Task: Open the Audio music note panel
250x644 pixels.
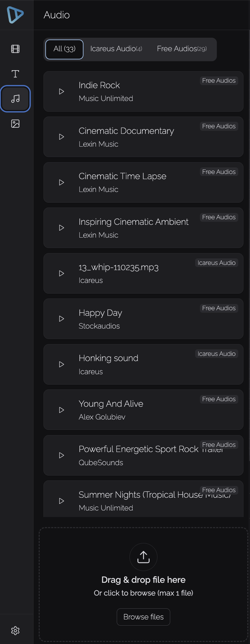Action: click(x=15, y=99)
